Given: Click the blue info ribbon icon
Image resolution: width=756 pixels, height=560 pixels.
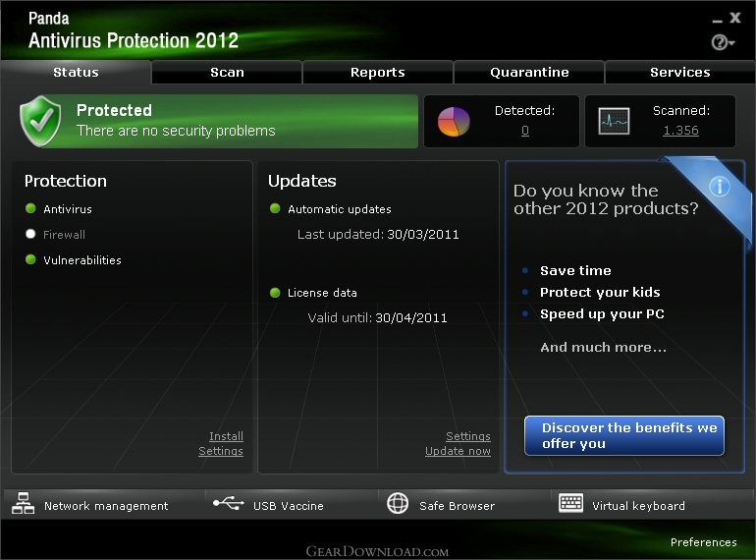Looking at the screenshot, I should (719, 186).
